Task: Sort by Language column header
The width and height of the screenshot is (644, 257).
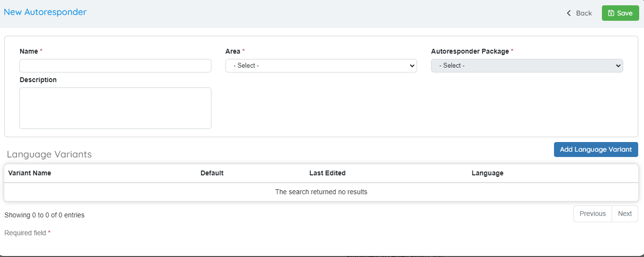Action: pyautogui.click(x=488, y=173)
